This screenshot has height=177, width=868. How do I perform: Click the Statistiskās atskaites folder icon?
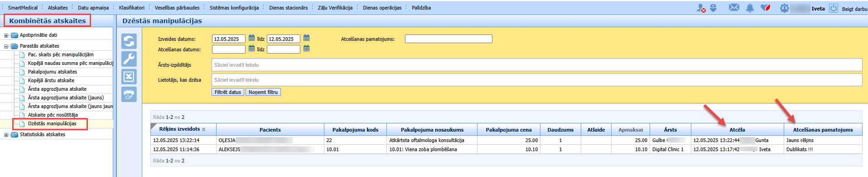pyautogui.click(x=14, y=134)
